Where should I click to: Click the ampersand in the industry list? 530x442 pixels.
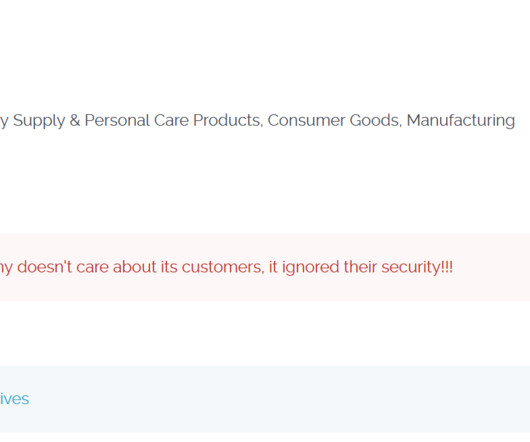(75, 121)
